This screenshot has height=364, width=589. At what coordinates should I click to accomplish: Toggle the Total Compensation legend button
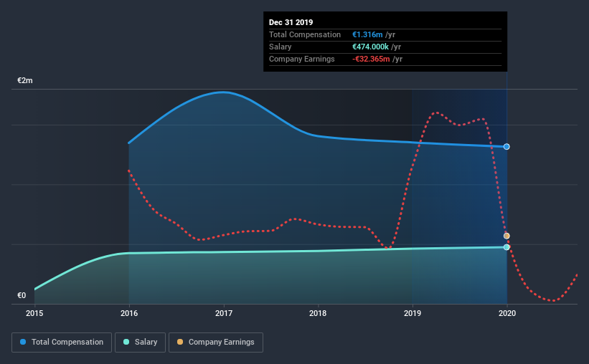(x=62, y=343)
